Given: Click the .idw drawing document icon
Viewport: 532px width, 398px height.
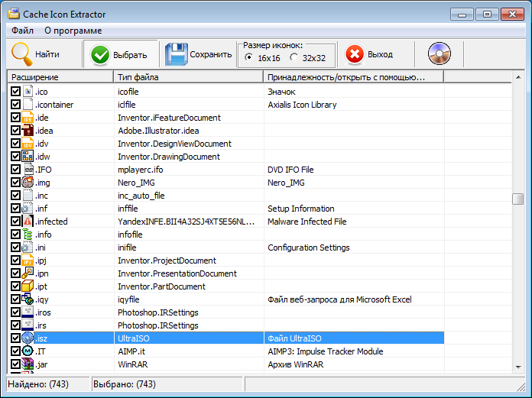Looking at the screenshot, I should pos(28,157).
